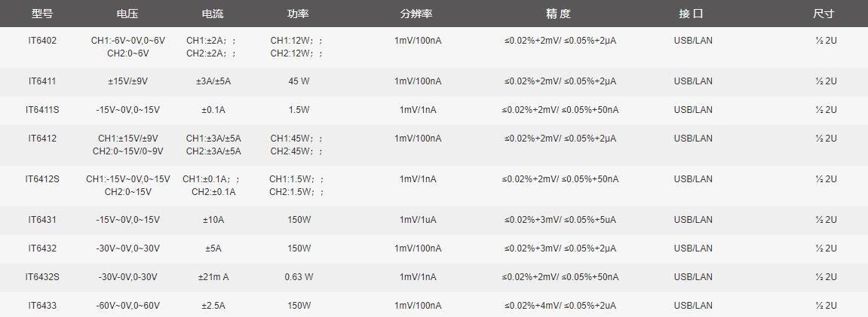Select the IT6433 model name
Viewport: 868px width, 317px height.
(42, 306)
